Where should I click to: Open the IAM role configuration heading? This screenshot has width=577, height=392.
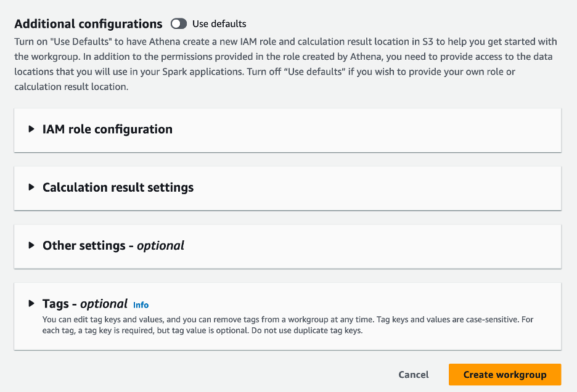coord(107,129)
